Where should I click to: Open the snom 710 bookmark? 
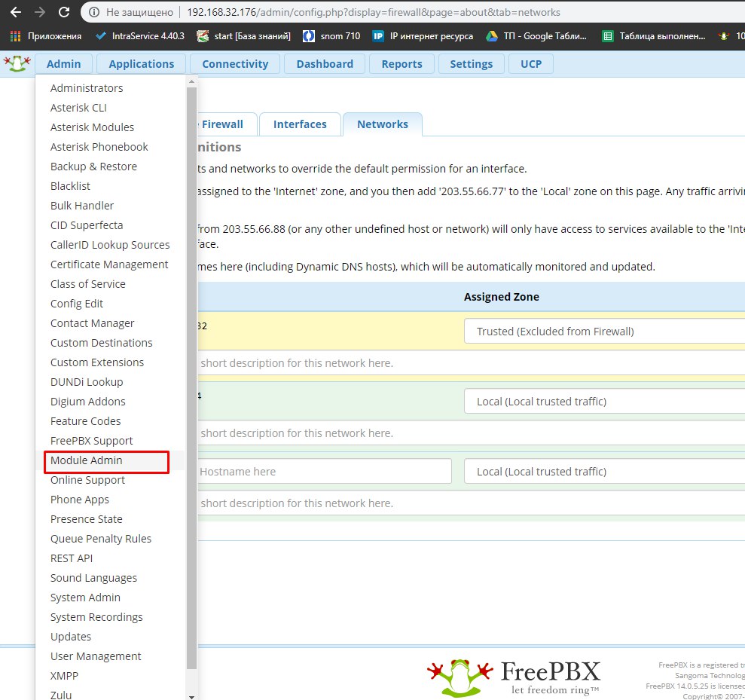point(331,36)
